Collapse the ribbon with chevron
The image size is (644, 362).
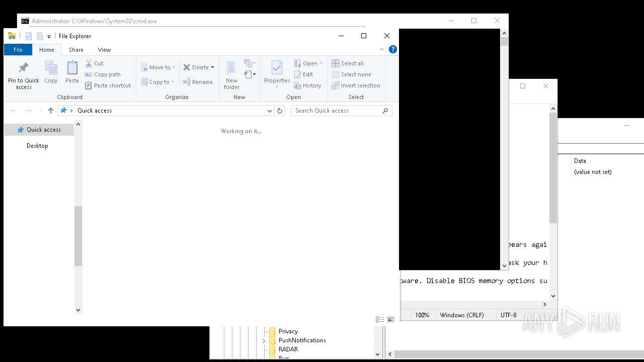(x=382, y=49)
